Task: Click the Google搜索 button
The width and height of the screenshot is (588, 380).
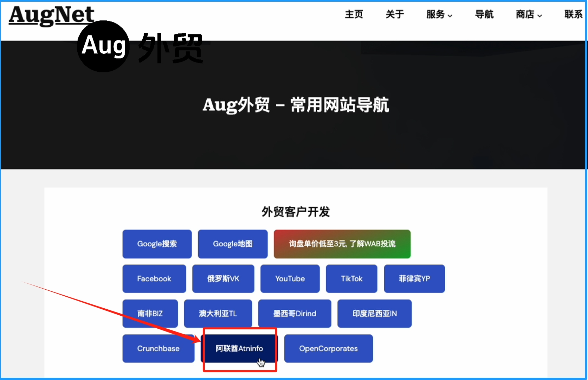Action: tap(157, 244)
